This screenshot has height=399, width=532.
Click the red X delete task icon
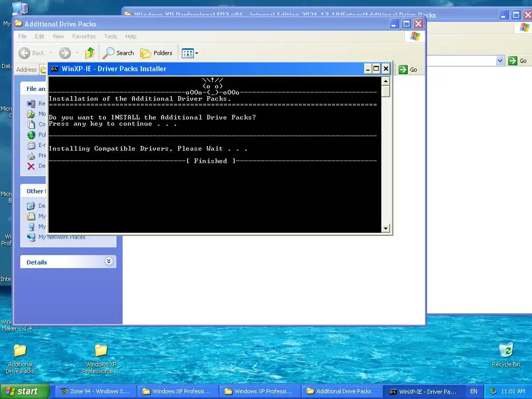[x=31, y=166]
